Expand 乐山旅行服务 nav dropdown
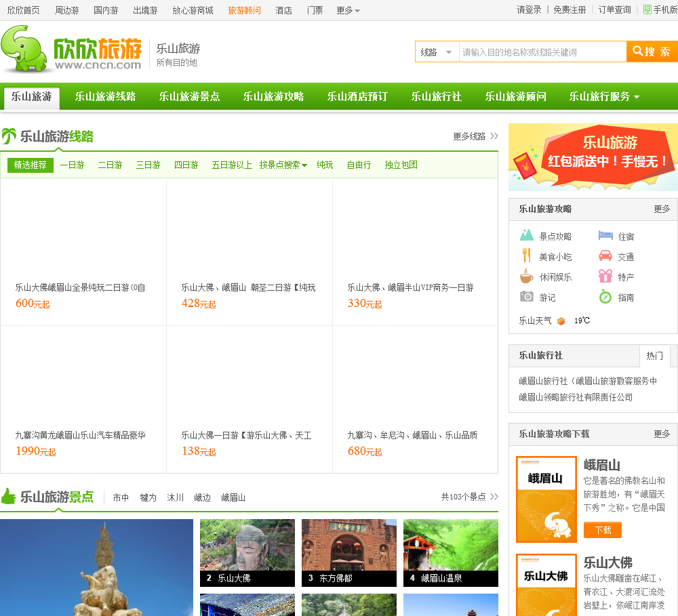678x616 pixels. (604, 96)
